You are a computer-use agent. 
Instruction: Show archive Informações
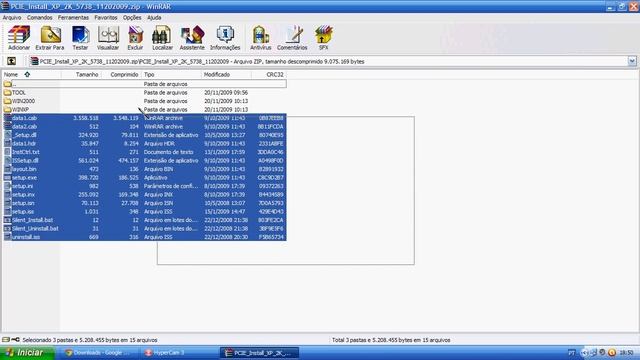coord(225,38)
